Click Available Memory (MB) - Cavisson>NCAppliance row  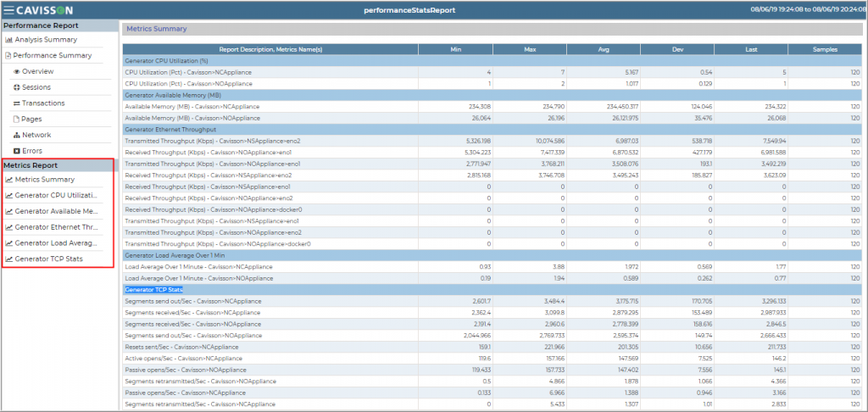point(492,106)
